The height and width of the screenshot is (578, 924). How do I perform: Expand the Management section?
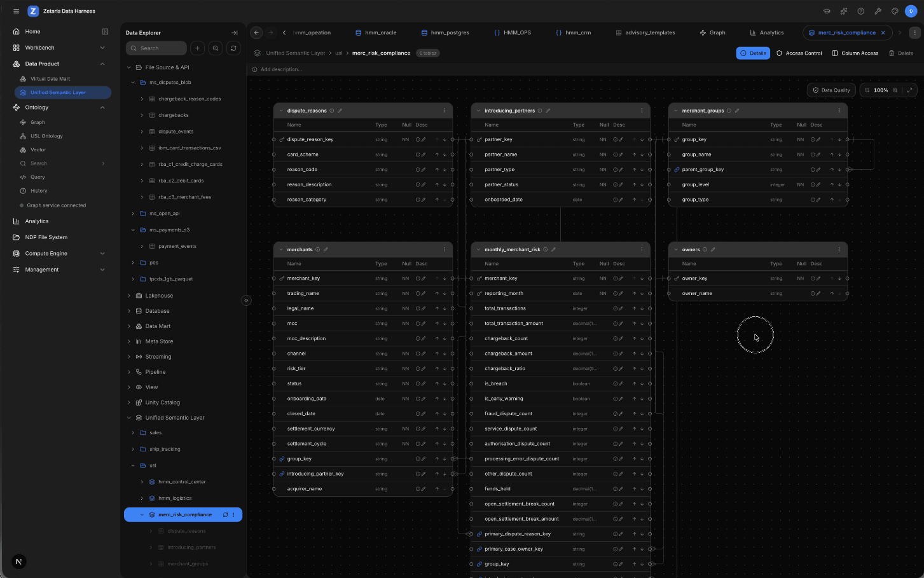click(x=102, y=270)
